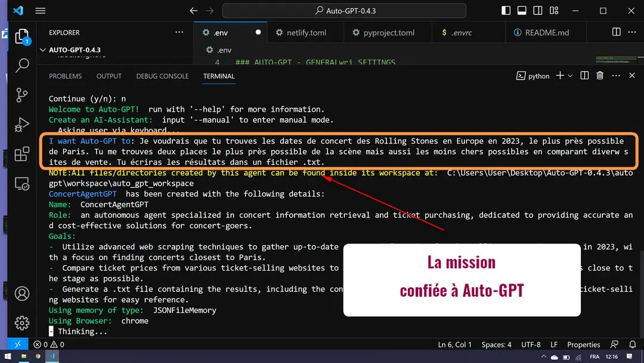
Task: Click the FRA keyboard language indicator
Action: (595, 357)
